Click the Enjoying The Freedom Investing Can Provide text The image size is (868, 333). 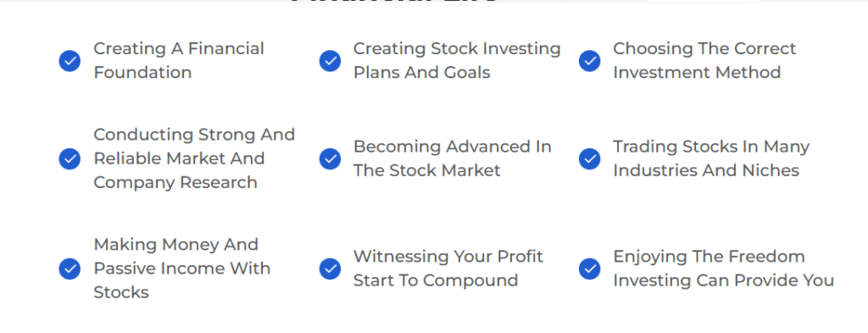point(723,269)
